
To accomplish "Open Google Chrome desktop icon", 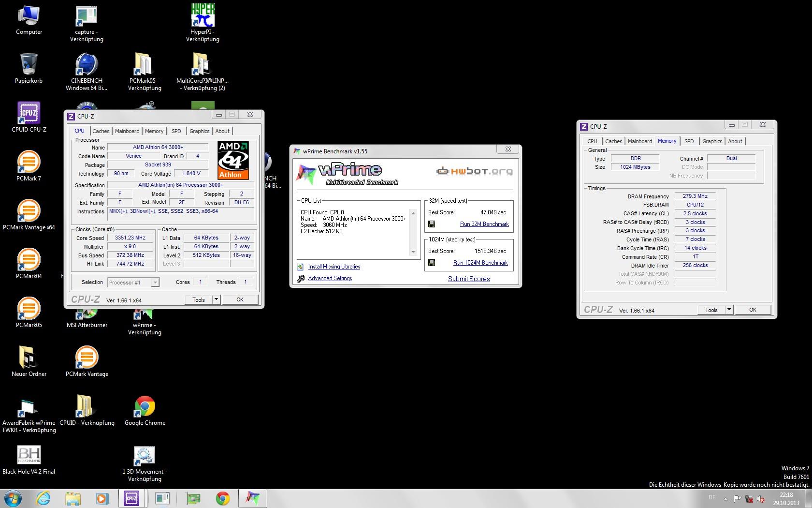I will tap(145, 410).
